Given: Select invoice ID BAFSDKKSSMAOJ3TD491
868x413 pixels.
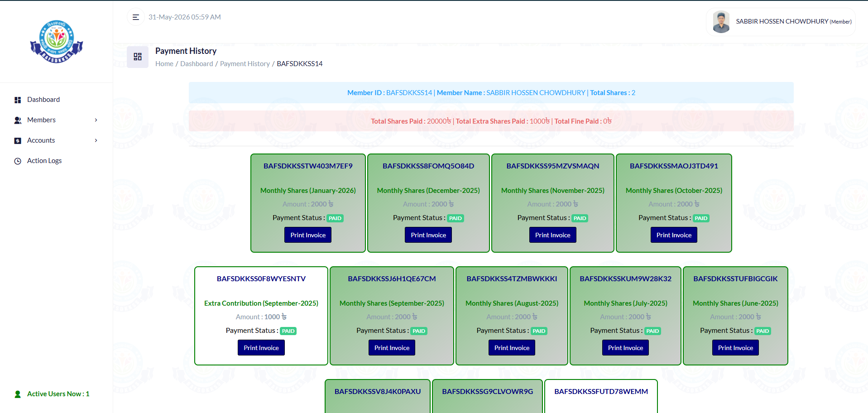Looking at the screenshot, I should click(x=674, y=166).
